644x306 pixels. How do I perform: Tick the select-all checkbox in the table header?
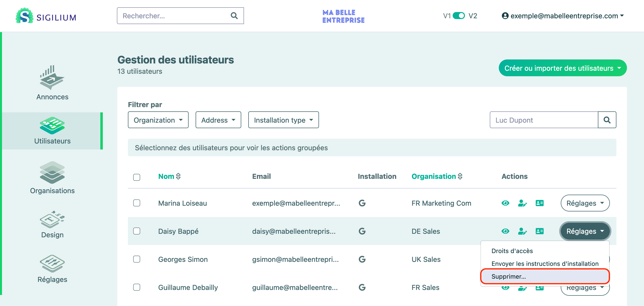click(x=137, y=177)
